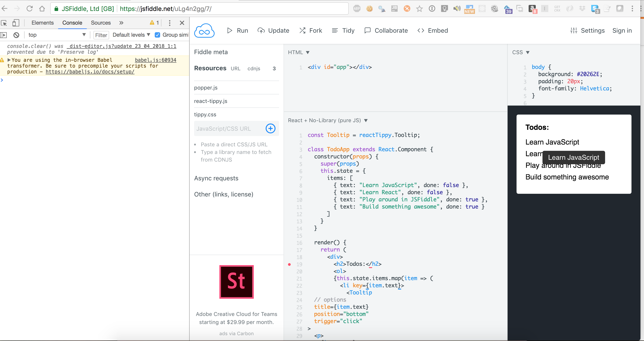
Task: Toggle the device toolbar icon
Action: coord(16,23)
